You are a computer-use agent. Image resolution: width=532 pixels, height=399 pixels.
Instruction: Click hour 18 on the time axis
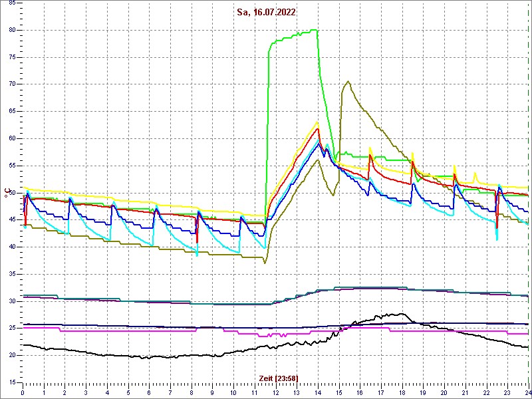(402, 392)
